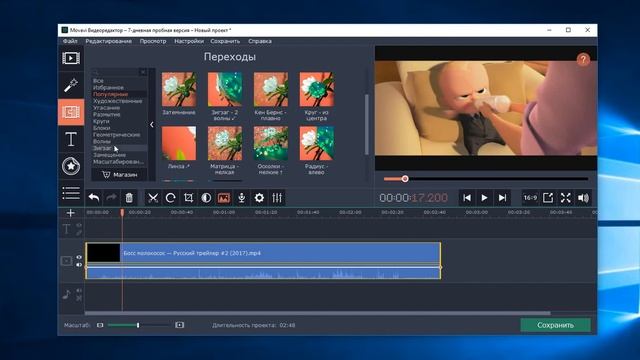Add a new track with plus icon

pyautogui.click(x=71, y=213)
